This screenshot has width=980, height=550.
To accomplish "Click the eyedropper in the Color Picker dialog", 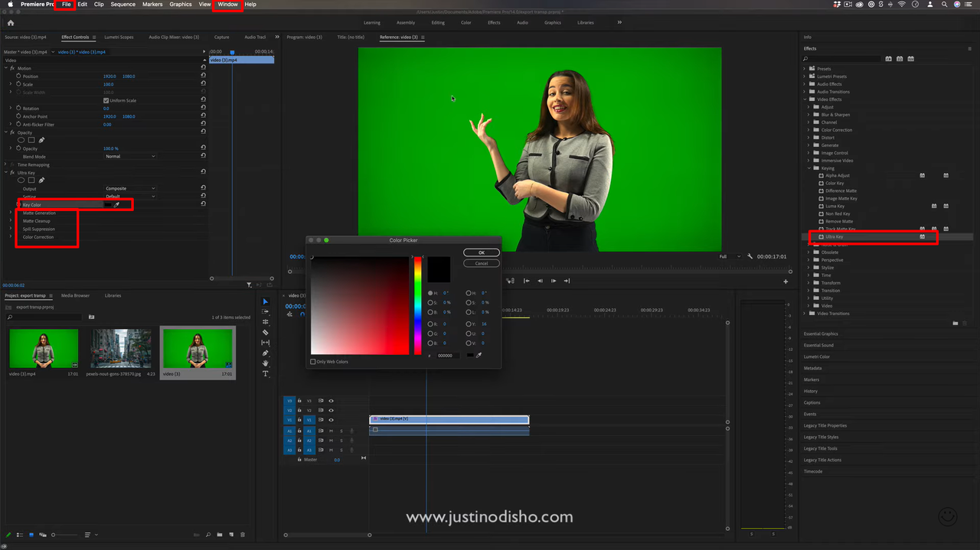I will pos(479,355).
